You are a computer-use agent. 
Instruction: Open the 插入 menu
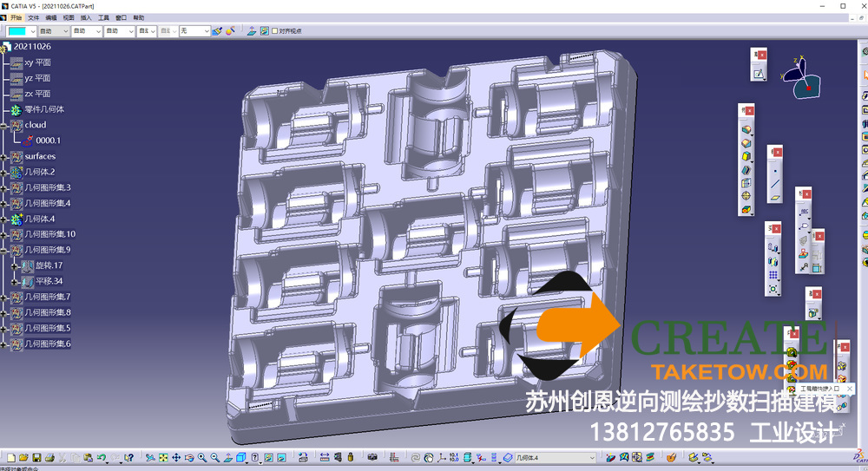85,17
